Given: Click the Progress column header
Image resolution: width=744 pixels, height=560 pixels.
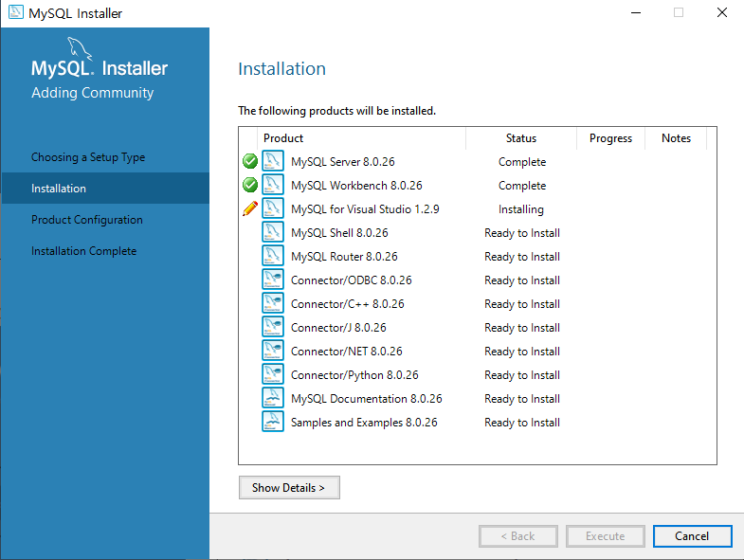Looking at the screenshot, I should (x=610, y=138).
